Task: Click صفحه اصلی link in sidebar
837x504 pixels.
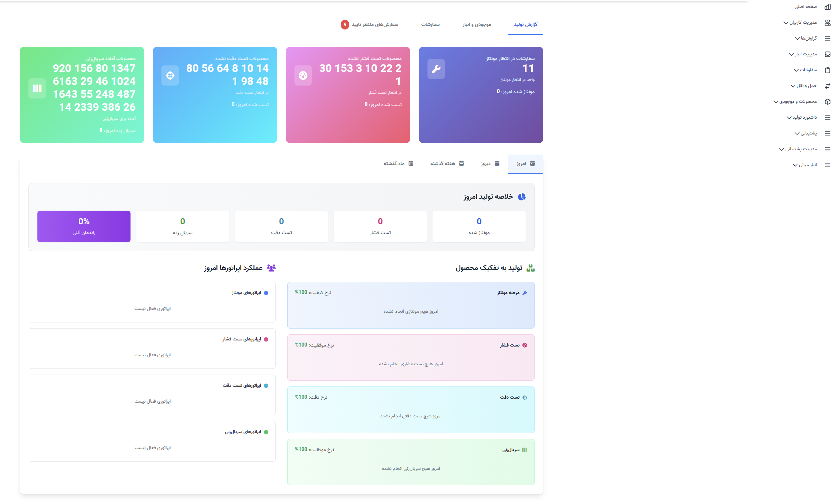Action: (805, 7)
